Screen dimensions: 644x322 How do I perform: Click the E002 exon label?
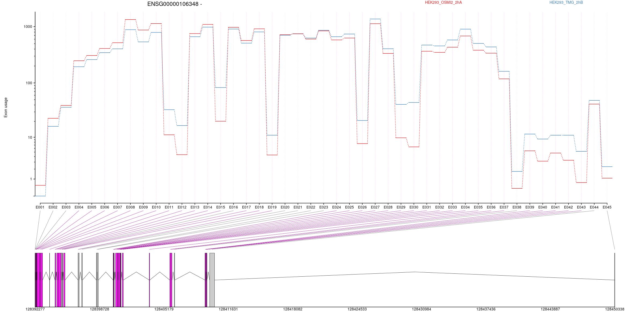coord(53,207)
